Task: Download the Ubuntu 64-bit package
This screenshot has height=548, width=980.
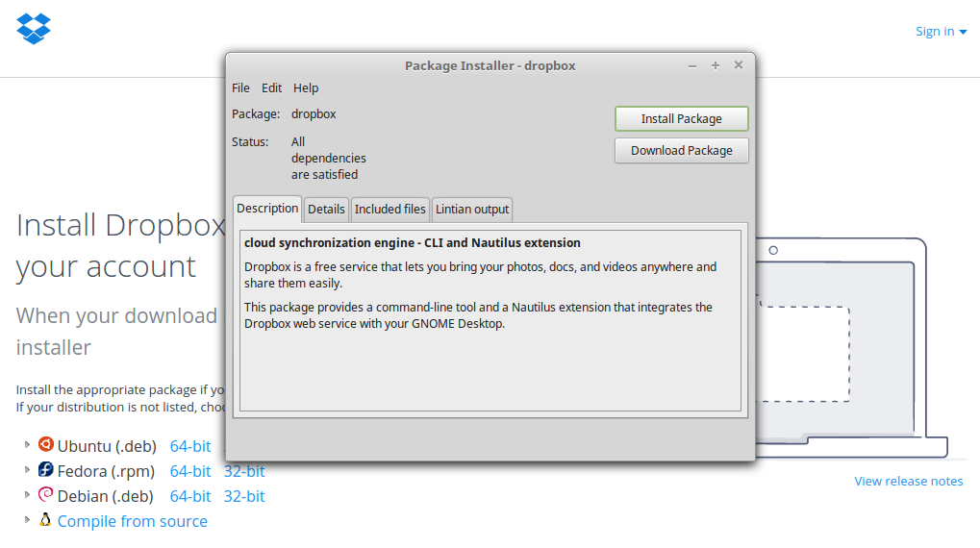Action: click(x=190, y=446)
